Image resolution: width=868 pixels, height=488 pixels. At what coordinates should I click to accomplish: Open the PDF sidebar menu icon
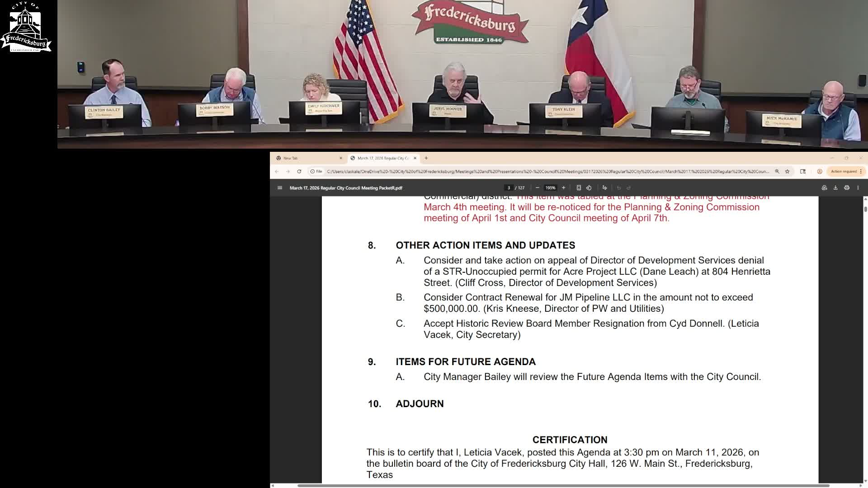(280, 188)
